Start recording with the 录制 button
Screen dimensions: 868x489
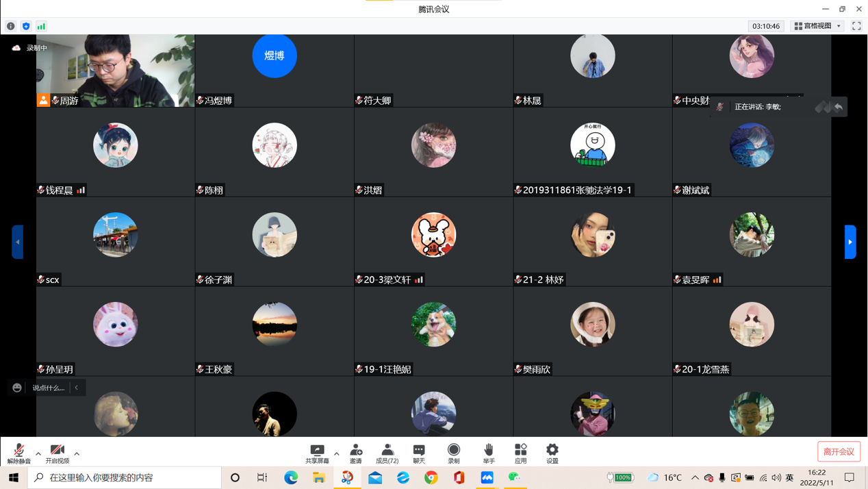(453, 453)
